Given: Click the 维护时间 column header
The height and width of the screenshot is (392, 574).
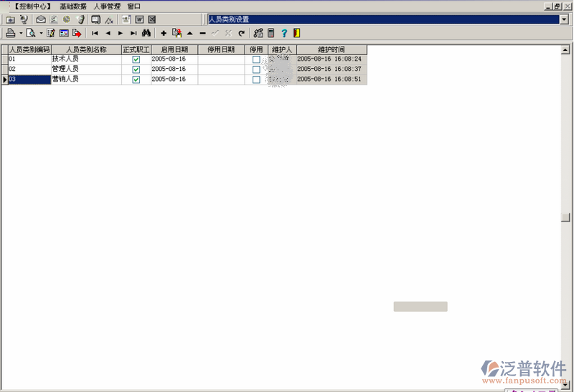Looking at the screenshot, I should tap(331, 49).
